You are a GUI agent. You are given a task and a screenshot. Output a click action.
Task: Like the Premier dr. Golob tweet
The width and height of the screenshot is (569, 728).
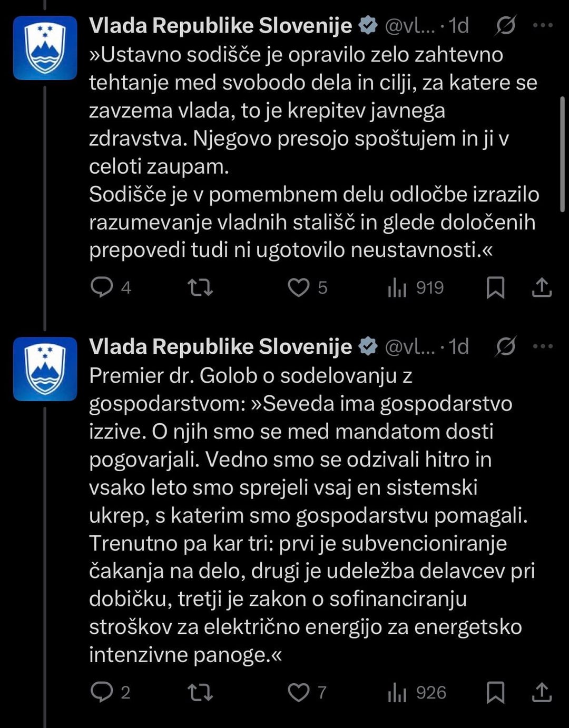coord(299,692)
